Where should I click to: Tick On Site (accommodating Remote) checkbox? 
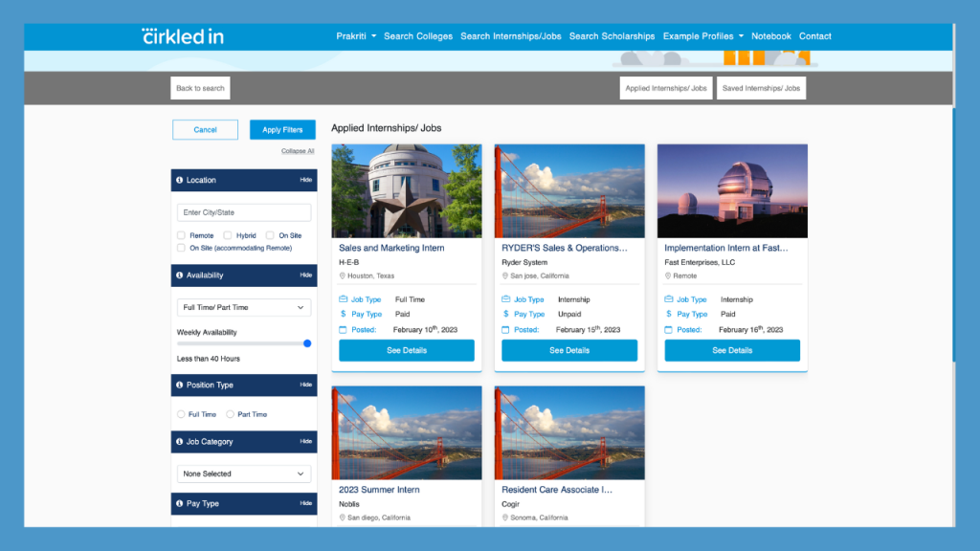tap(181, 248)
